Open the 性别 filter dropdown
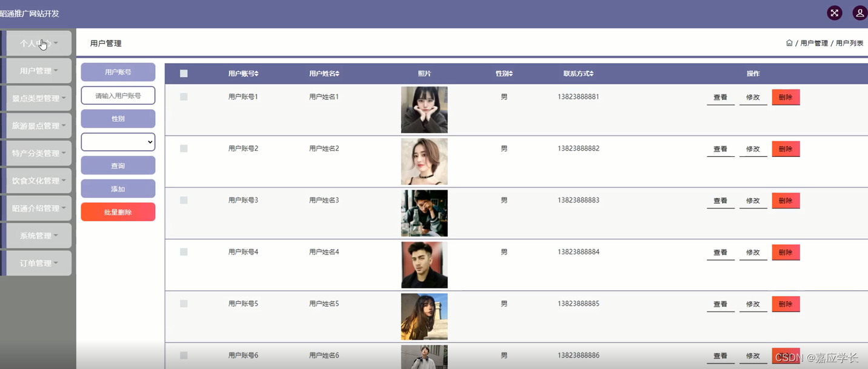The image size is (868, 369). click(x=118, y=142)
